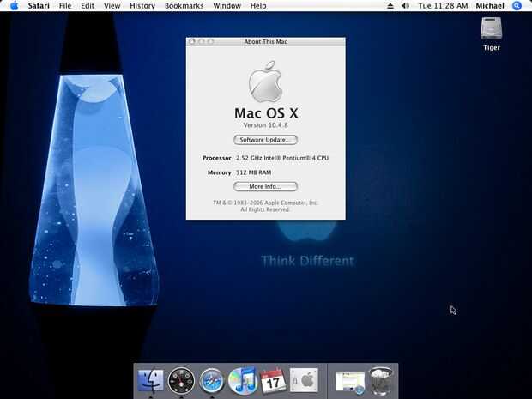Open the Bookmarks menu
Viewport: 532px width, 399px height.
pyautogui.click(x=184, y=6)
